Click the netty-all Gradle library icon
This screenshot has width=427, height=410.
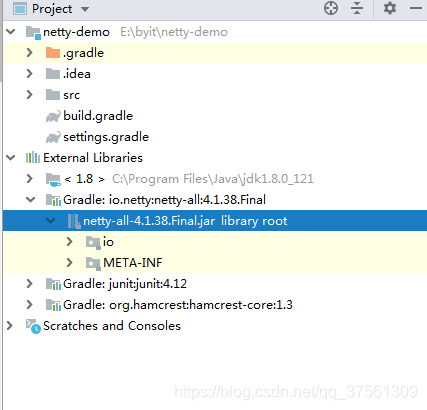(x=53, y=200)
